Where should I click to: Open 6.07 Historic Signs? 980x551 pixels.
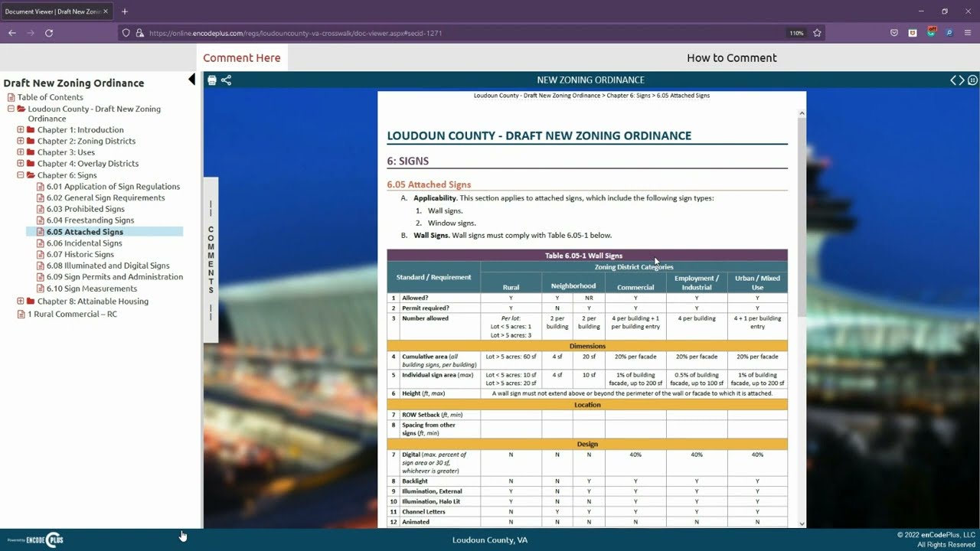(80, 254)
